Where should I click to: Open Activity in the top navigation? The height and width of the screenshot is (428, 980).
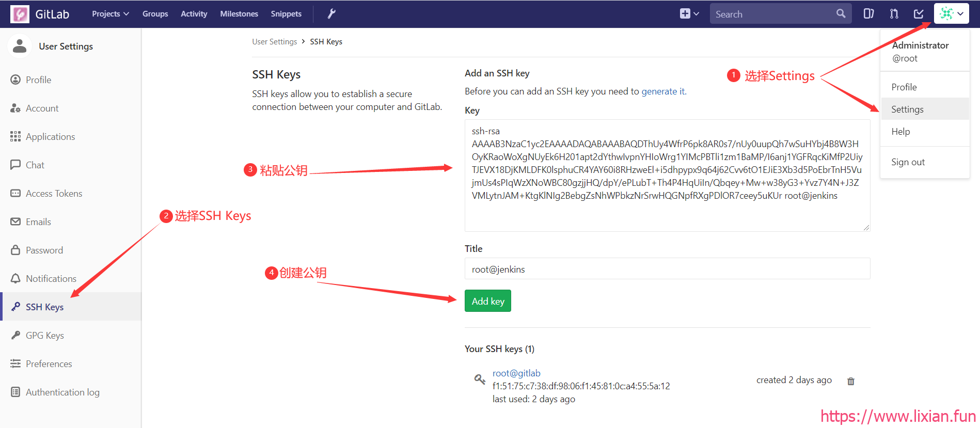point(194,14)
